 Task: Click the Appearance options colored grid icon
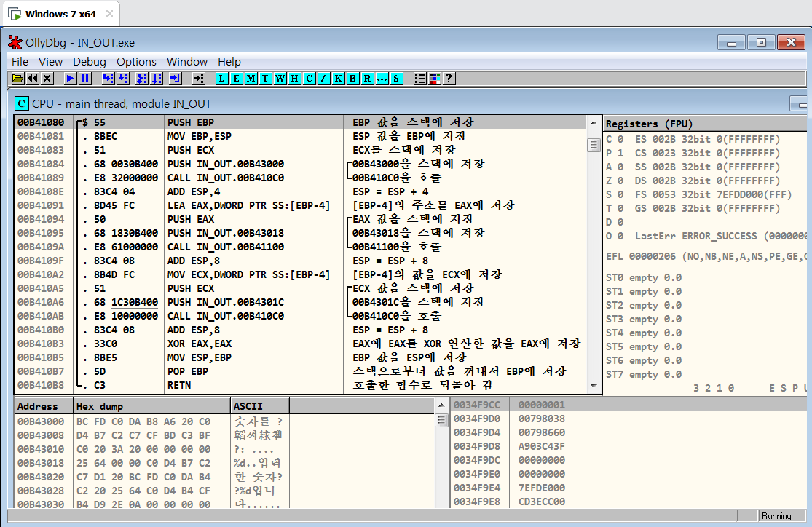tap(435, 78)
